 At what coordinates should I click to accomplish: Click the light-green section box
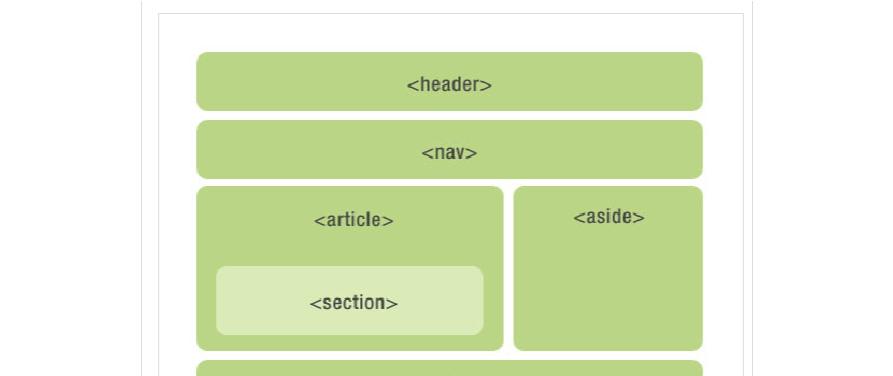pos(350,300)
